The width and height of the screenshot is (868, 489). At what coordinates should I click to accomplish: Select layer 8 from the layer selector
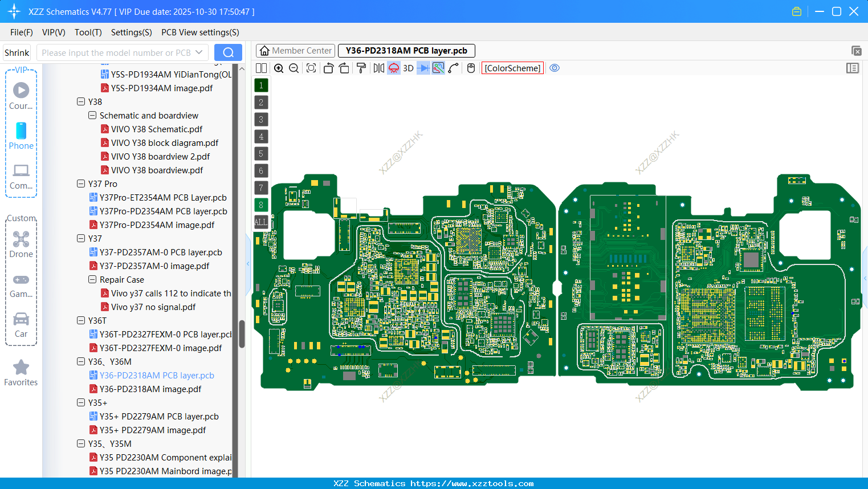[260, 204]
